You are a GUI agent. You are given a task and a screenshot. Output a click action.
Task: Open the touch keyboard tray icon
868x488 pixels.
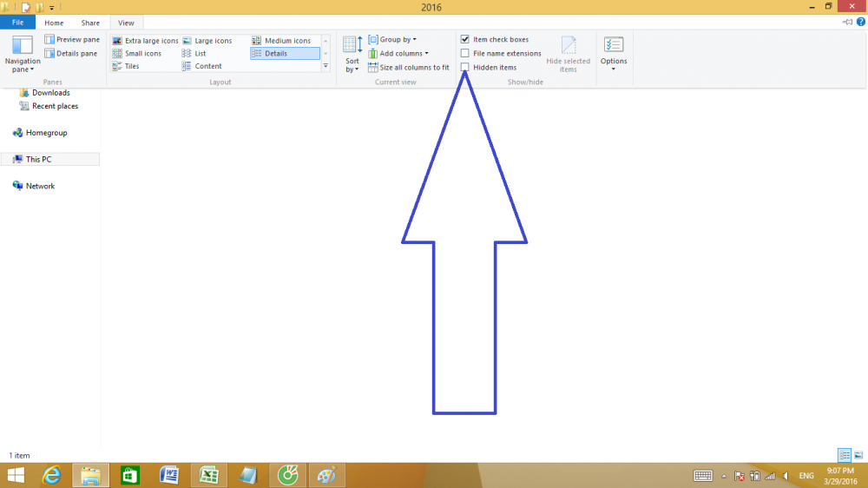pyautogui.click(x=703, y=476)
